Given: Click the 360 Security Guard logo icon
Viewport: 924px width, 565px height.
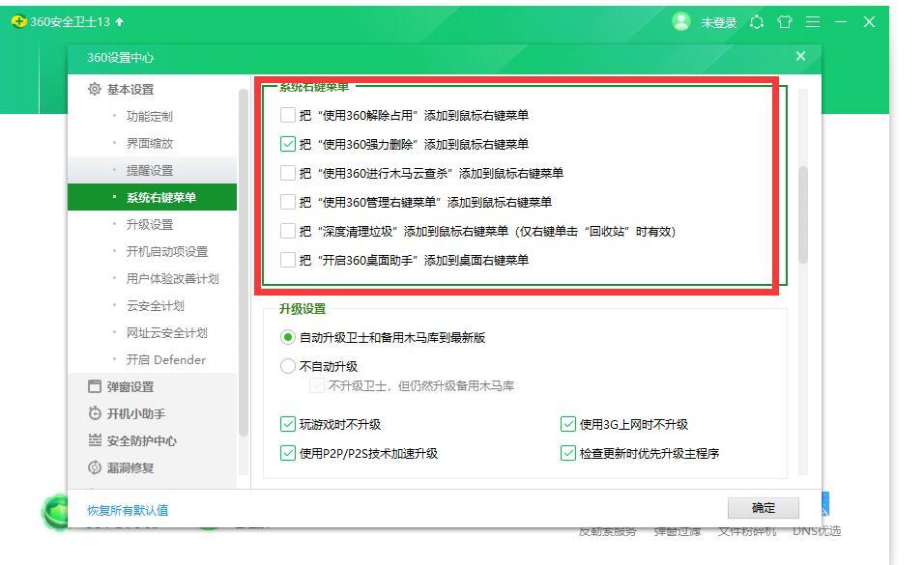Looking at the screenshot, I should [x=19, y=22].
